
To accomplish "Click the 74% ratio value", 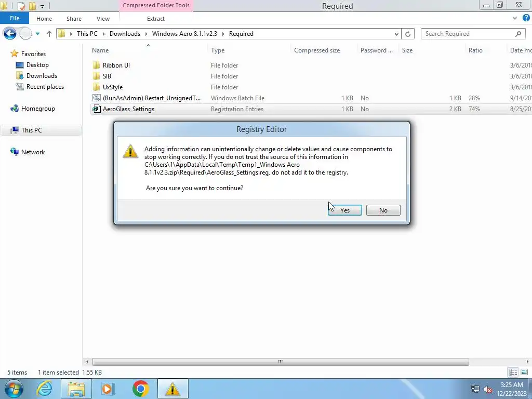I will pyautogui.click(x=474, y=109).
